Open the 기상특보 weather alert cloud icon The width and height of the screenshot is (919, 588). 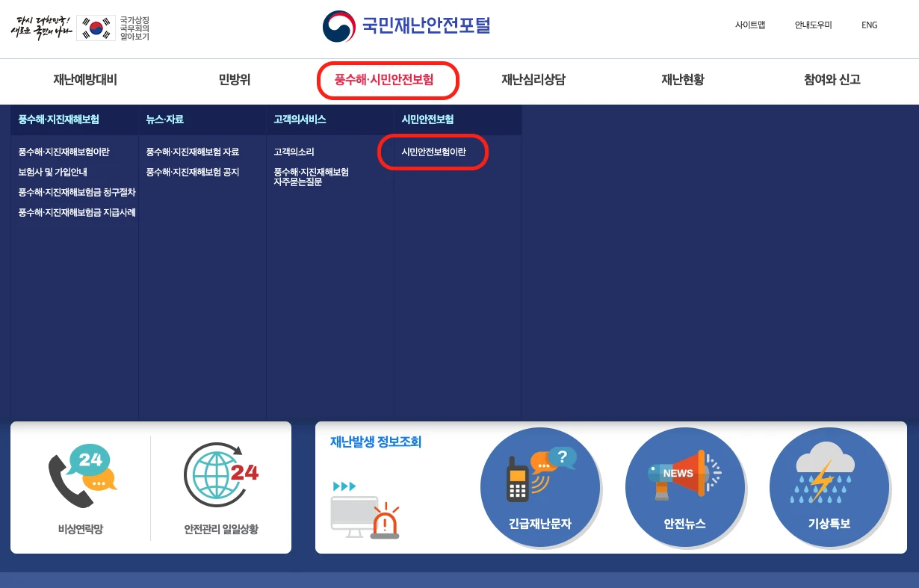tap(829, 487)
